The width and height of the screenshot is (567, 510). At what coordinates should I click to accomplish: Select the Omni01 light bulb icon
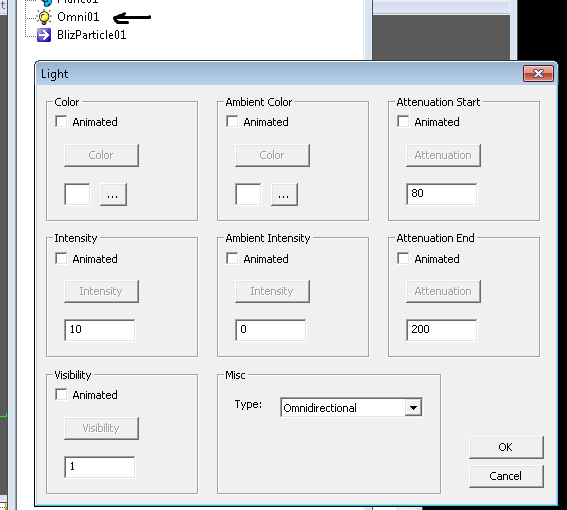point(44,17)
